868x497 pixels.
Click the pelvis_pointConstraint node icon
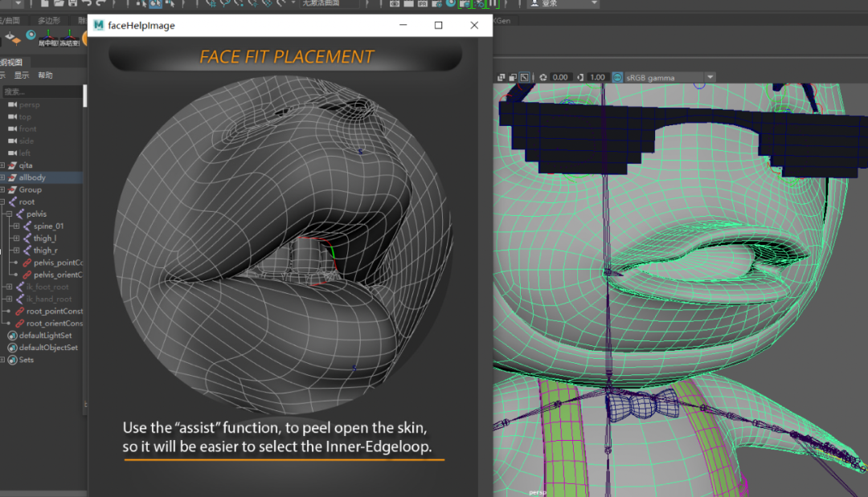click(x=27, y=263)
